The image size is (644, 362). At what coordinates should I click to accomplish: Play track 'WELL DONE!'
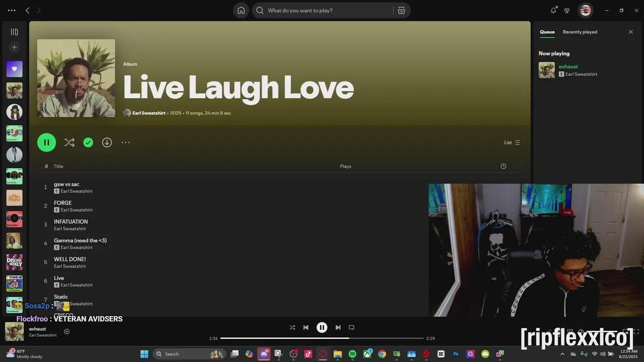pyautogui.click(x=70, y=259)
